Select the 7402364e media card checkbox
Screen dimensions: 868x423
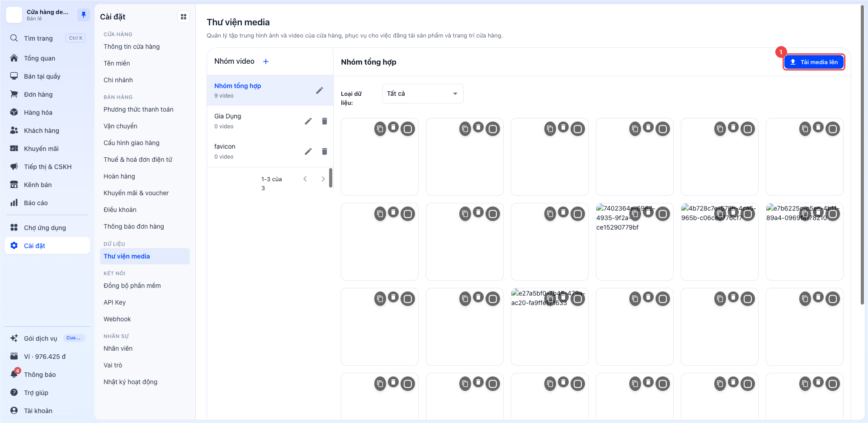pos(663,214)
